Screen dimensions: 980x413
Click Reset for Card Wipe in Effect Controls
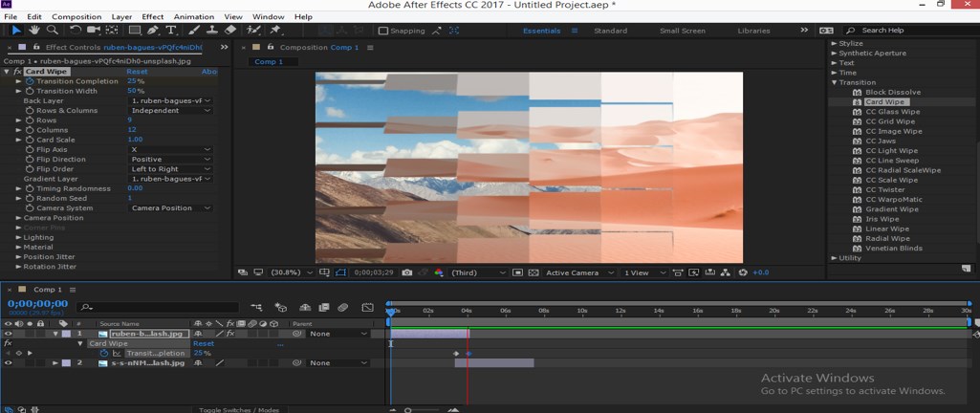(x=137, y=72)
